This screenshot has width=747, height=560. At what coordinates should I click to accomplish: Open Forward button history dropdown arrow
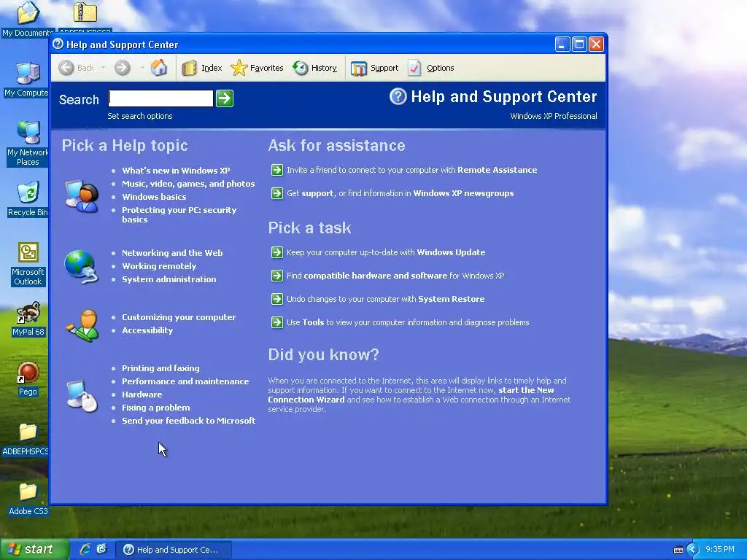click(142, 68)
